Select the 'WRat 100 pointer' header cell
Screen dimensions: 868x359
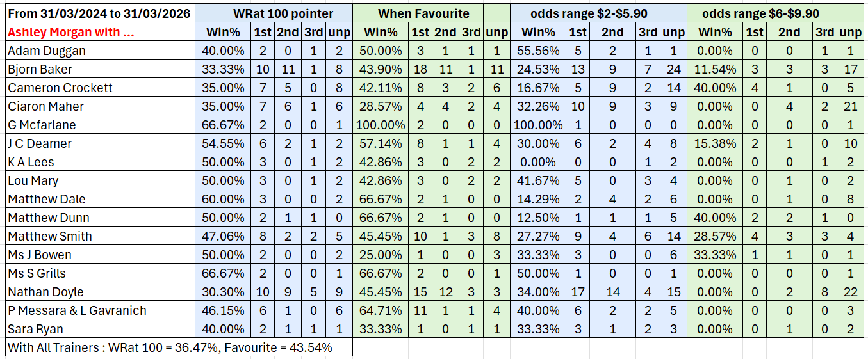(275, 13)
